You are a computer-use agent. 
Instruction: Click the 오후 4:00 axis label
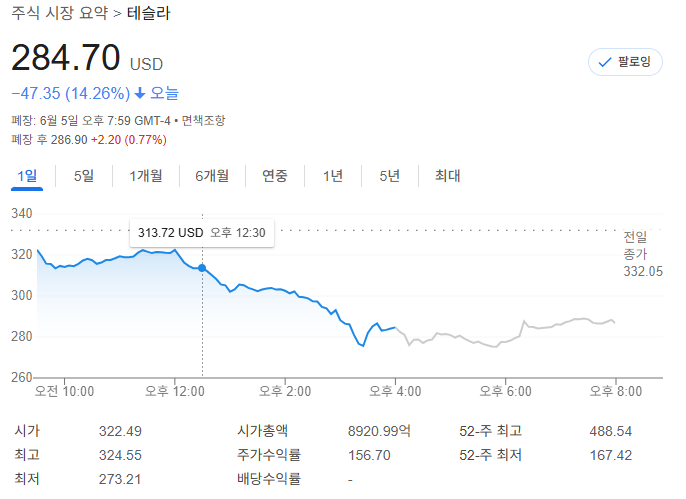coord(395,391)
